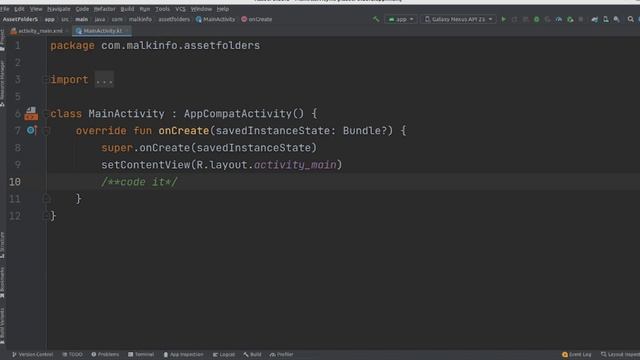Open the View menu

[x=36, y=9]
